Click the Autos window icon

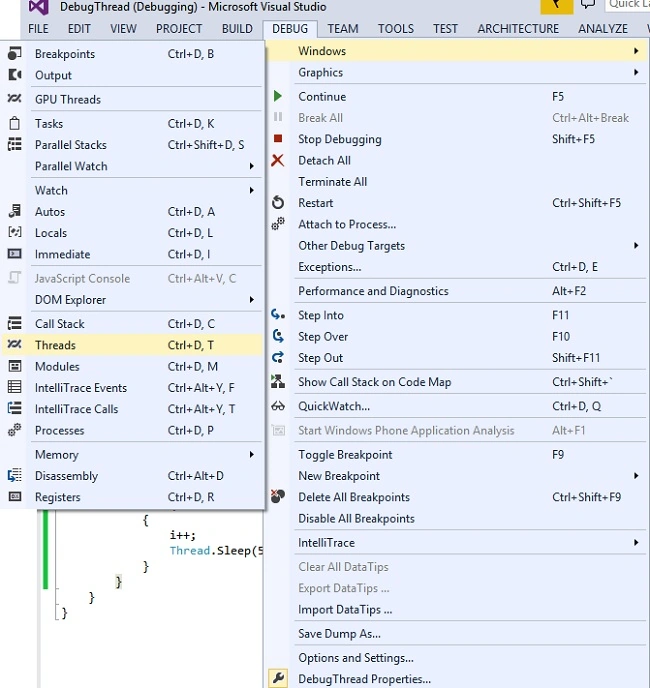click(x=14, y=211)
